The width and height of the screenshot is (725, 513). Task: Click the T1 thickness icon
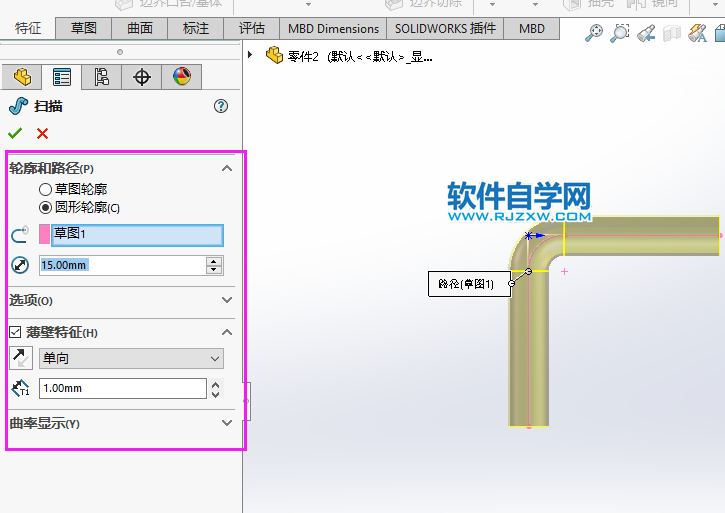pos(20,388)
